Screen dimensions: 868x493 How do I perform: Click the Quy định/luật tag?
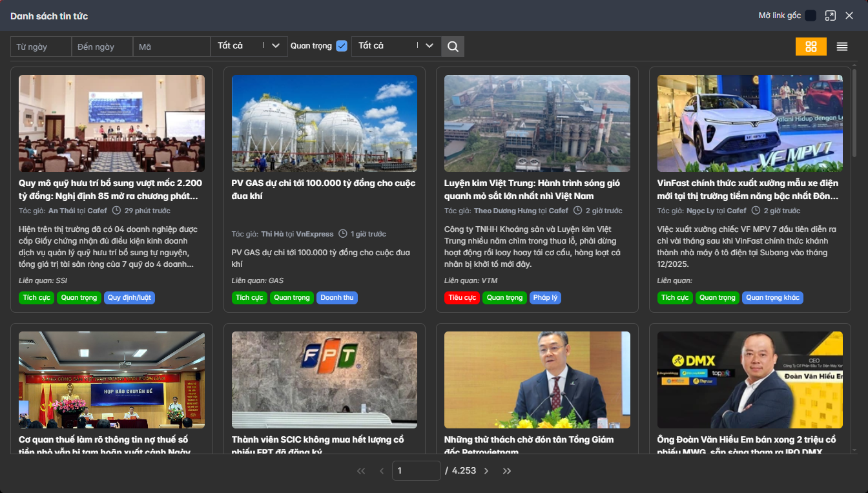click(x=129, y=298)
